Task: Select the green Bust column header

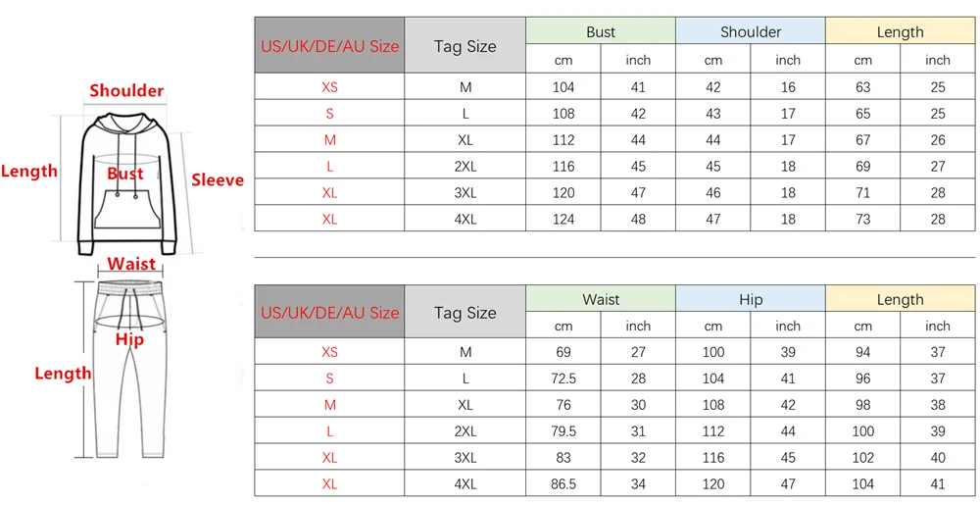Action: click(x=601, y=31)
